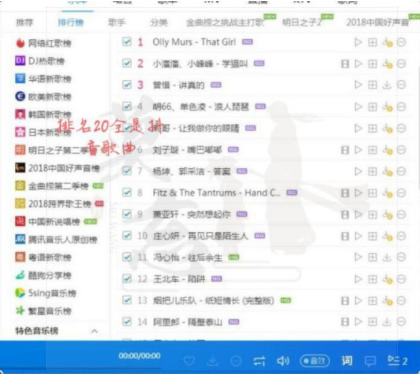Download Olly Murs - That Girl
420x374 pixels.
click(387, 42)
